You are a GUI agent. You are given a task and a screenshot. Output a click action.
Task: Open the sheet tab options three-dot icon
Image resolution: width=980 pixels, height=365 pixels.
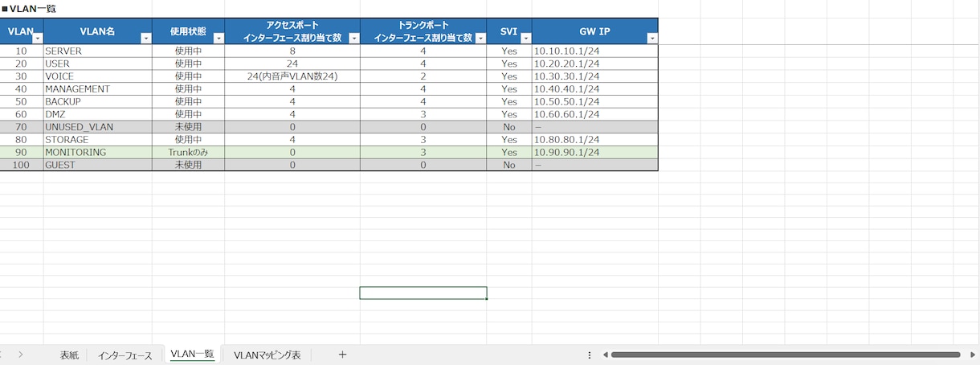coord(590,355)
